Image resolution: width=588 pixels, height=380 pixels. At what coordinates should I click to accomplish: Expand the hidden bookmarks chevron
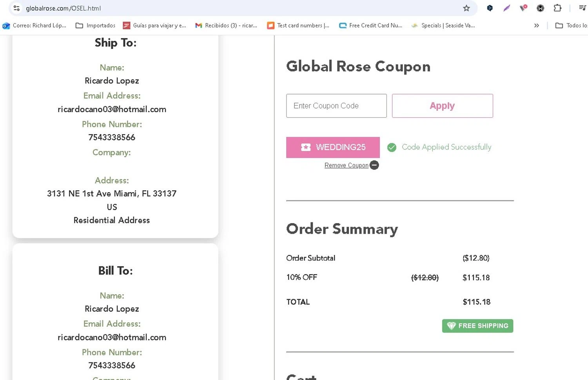pos(536,25)
